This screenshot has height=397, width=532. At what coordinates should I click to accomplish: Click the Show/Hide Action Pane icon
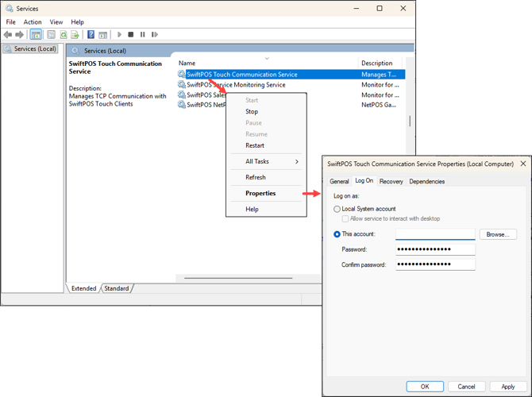[102, 35]
